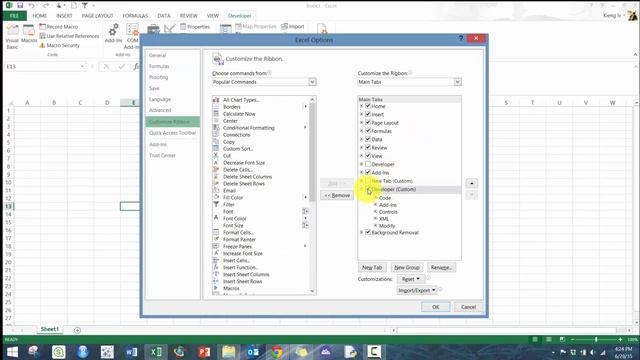Select Trust Center in options sidebar
Screen dimensions: 640x360
tap(162, 156)
